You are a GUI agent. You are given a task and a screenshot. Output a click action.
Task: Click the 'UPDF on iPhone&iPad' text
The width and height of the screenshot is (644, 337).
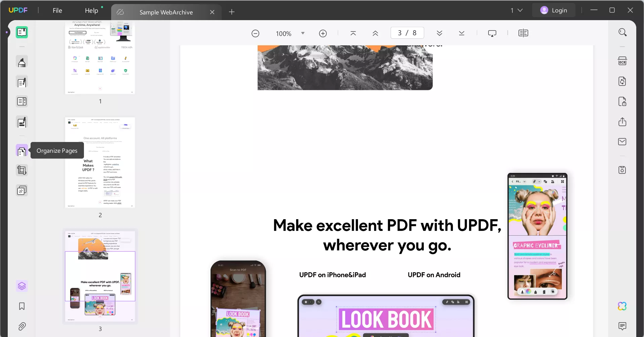332,275
